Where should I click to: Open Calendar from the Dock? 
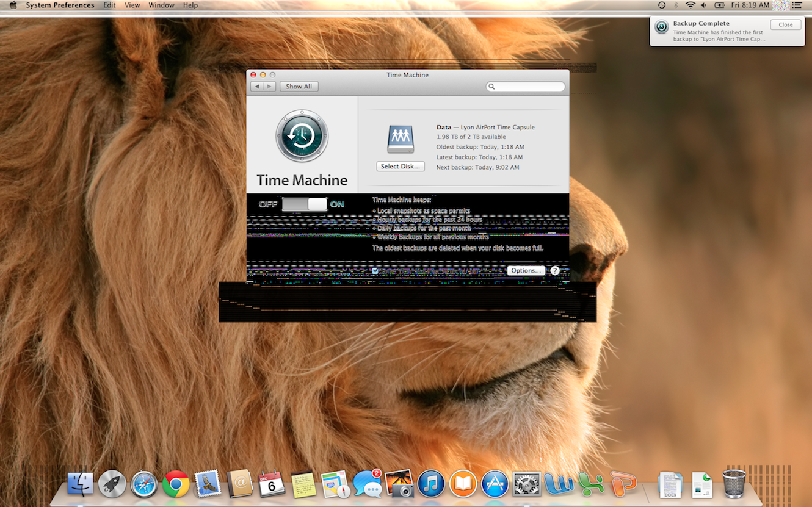pos(272,484)
